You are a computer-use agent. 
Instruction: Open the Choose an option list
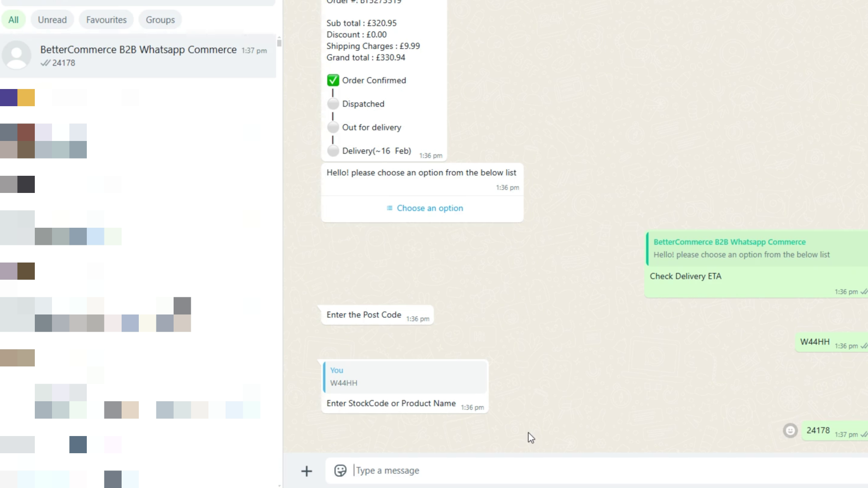pyautogui.click(x=424, y=208)
